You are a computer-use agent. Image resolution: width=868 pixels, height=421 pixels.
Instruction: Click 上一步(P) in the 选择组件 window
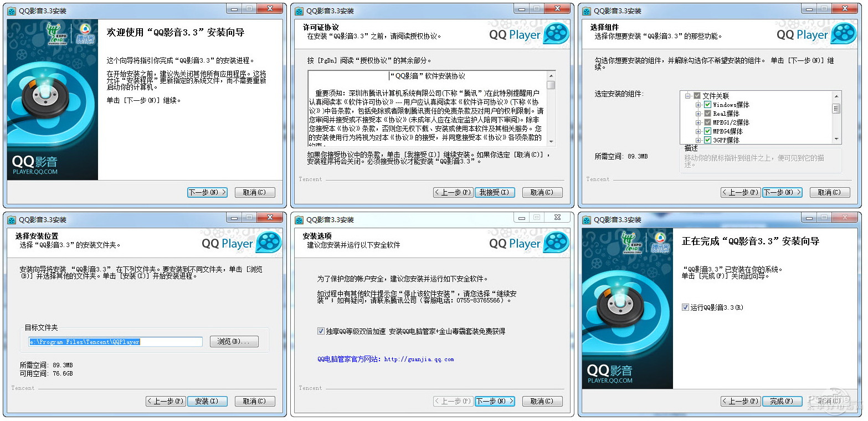pyautogui.click(x=741, y=192)
